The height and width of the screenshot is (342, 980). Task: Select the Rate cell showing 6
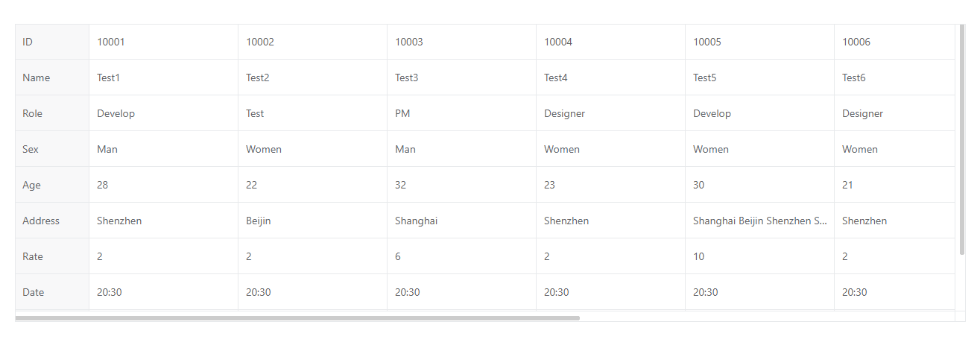461,256
